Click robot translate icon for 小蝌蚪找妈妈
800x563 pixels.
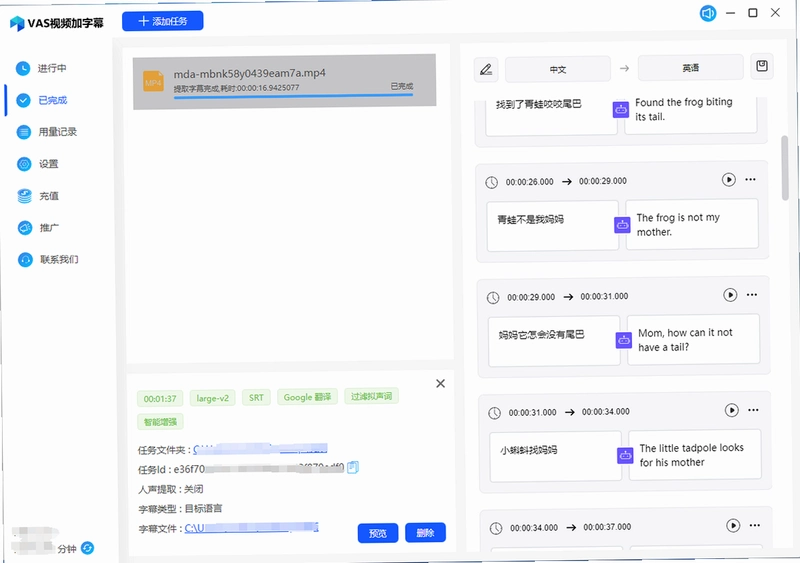click(625, 455)
